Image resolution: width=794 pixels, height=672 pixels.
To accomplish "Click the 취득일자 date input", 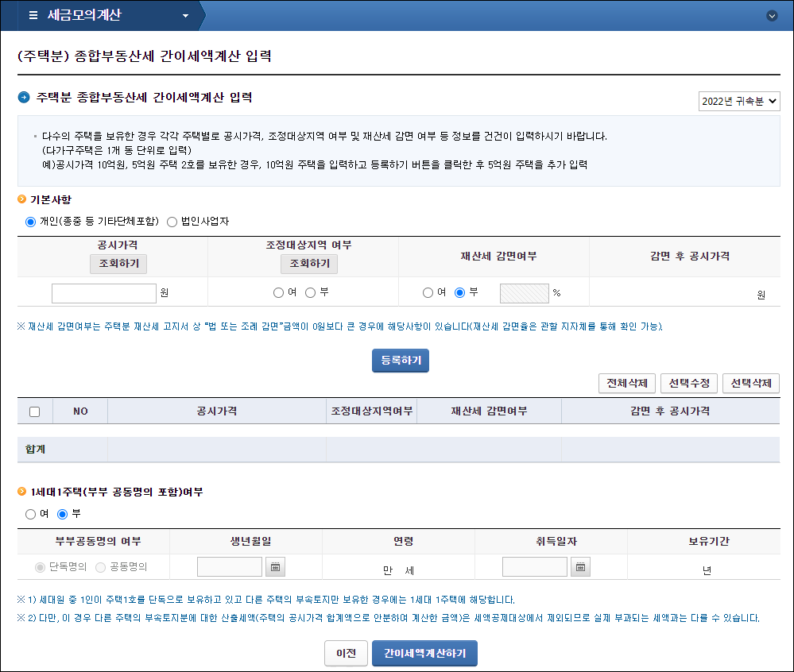I will [535, 566].
